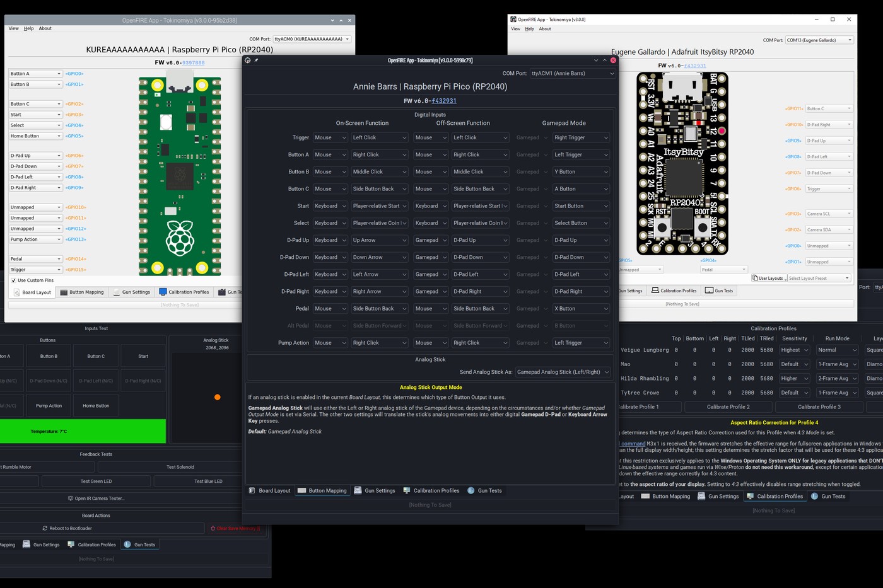
Task: Open Help menu in Eugene Gallardo window
Action: 529,28
